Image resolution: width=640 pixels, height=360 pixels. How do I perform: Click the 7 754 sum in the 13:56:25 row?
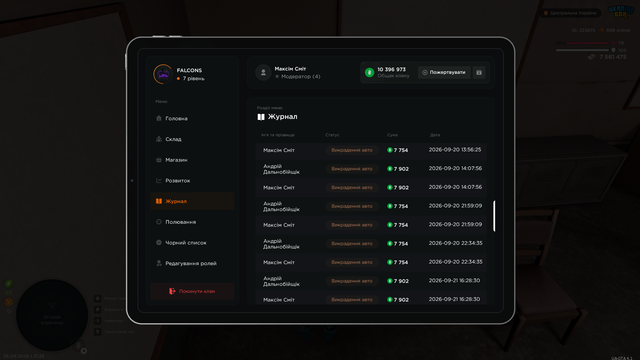click(401, 150)
